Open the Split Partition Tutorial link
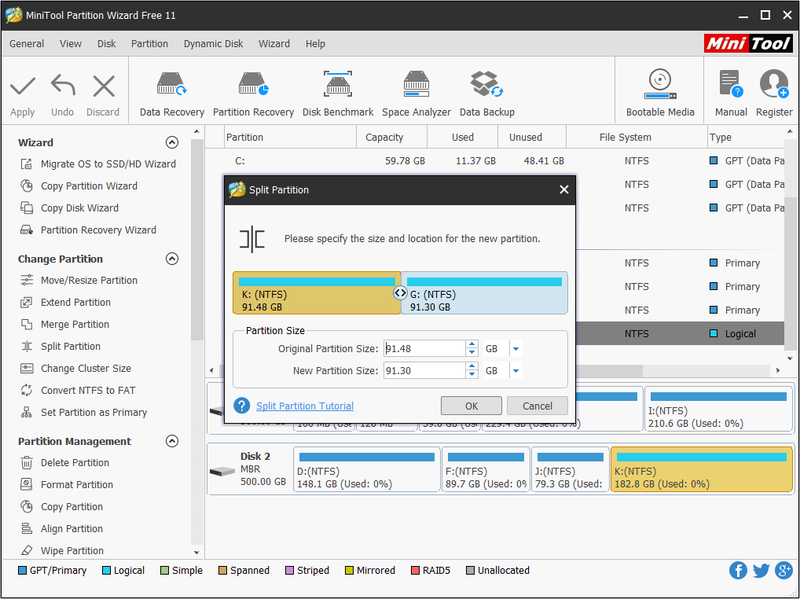800x599 pixels. tap(305, 406)
